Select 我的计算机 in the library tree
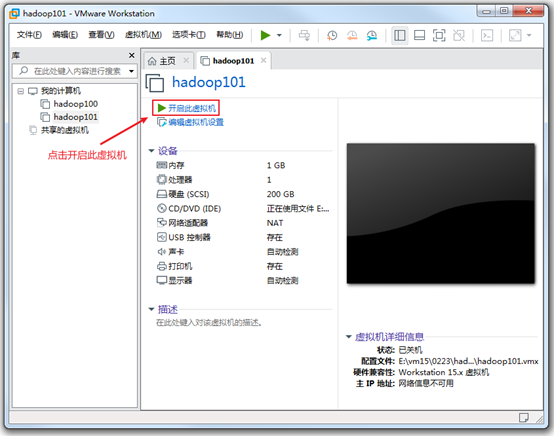 tap(61, 91)
